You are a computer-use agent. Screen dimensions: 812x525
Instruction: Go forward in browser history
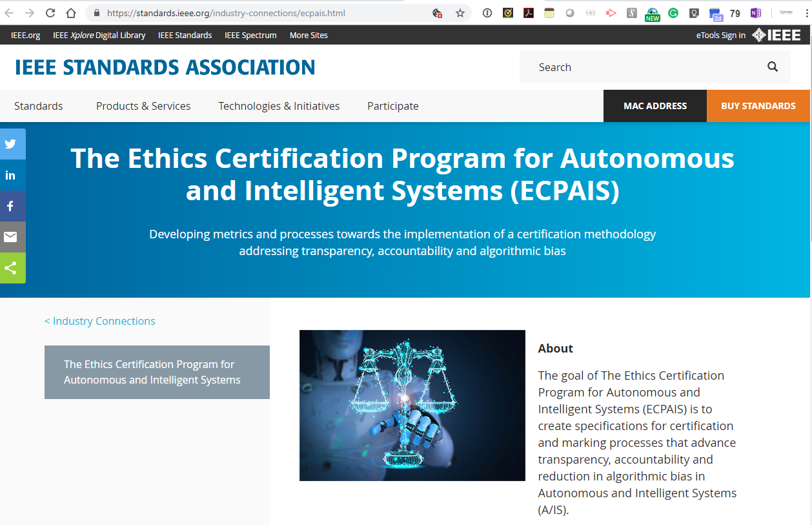point(30,13)
